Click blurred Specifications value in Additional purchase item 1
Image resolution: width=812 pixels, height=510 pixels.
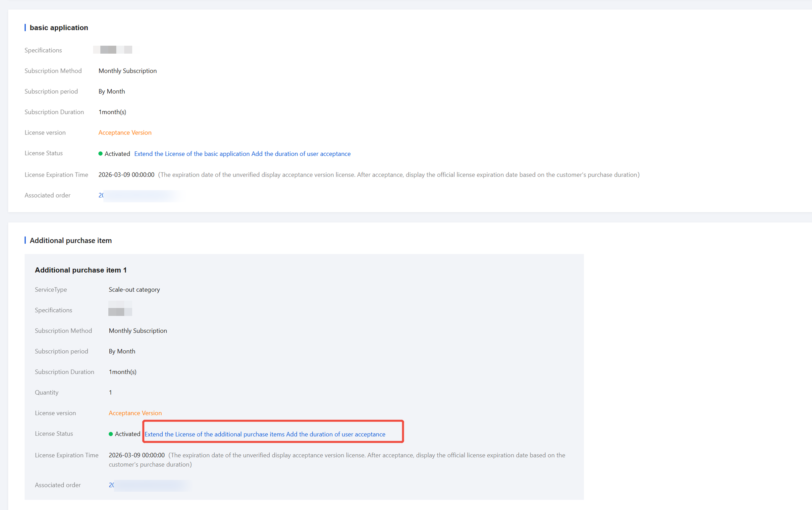pyautogui.click(x=120, y=309)
